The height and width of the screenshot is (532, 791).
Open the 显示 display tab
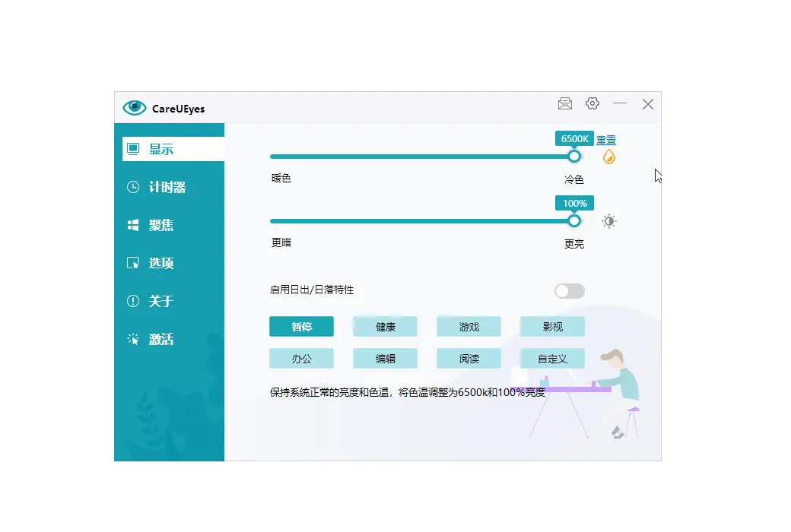(x=173, y=149)
